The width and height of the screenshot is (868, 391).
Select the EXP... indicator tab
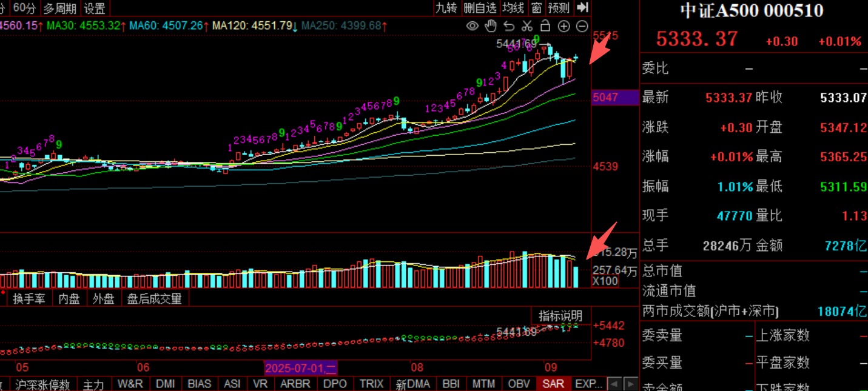[x=588, y=384]
